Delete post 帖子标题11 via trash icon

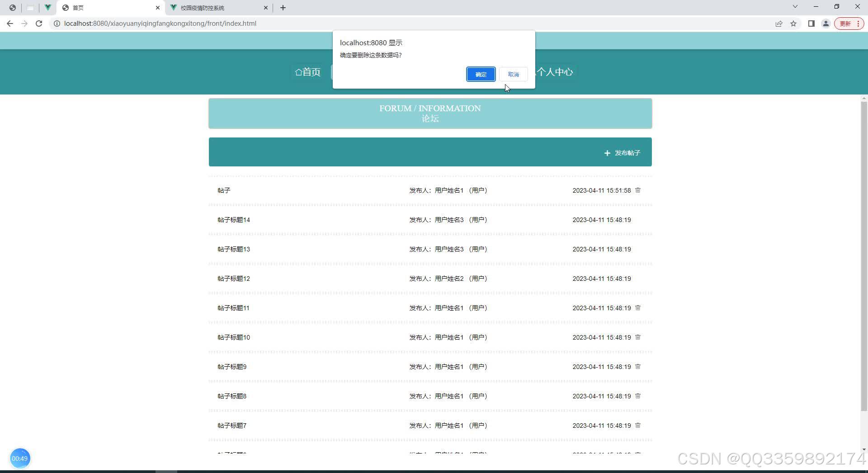tap(638, 308)
